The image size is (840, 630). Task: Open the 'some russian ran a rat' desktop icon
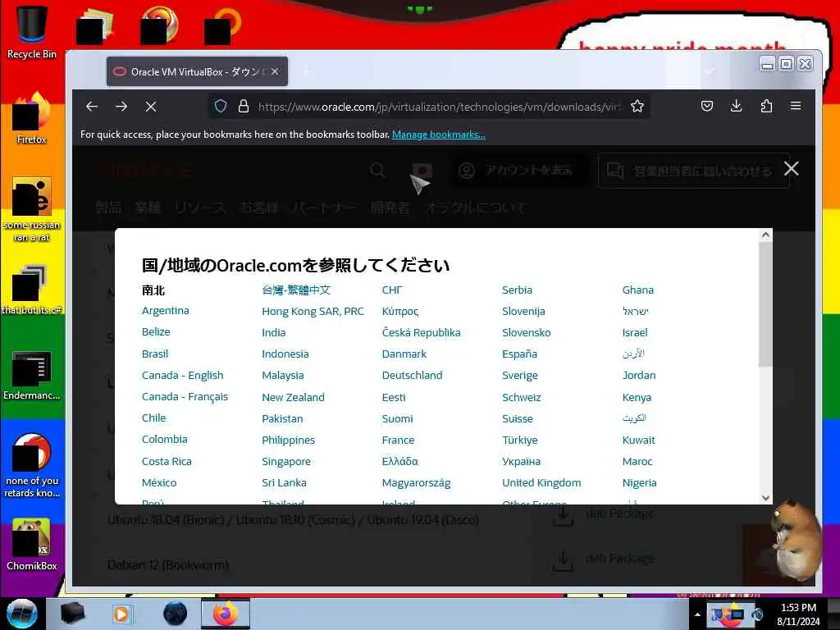pyautogui.click(x=32, y=209)
